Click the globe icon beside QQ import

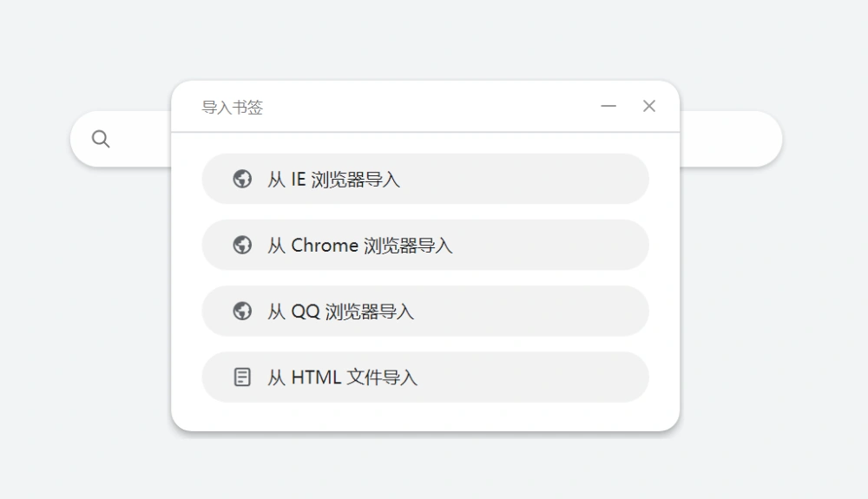[242, 311]
